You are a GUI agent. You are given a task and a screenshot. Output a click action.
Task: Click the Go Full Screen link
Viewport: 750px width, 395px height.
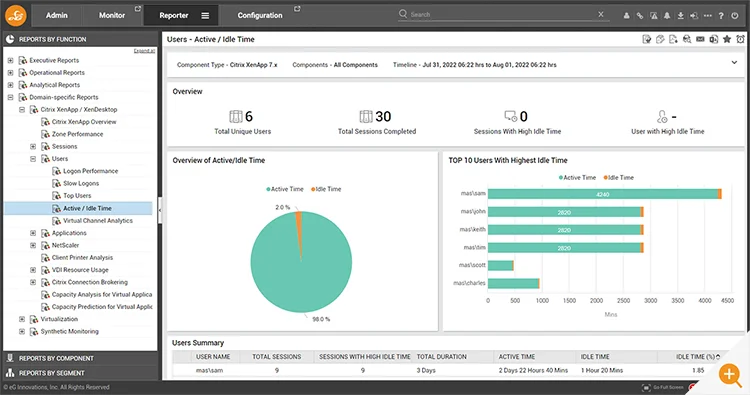click(668, 387)
